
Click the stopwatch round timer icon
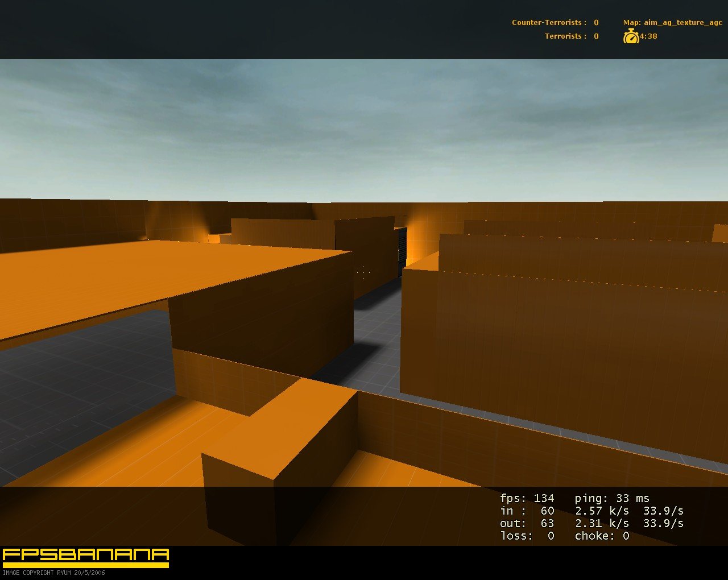631,36
